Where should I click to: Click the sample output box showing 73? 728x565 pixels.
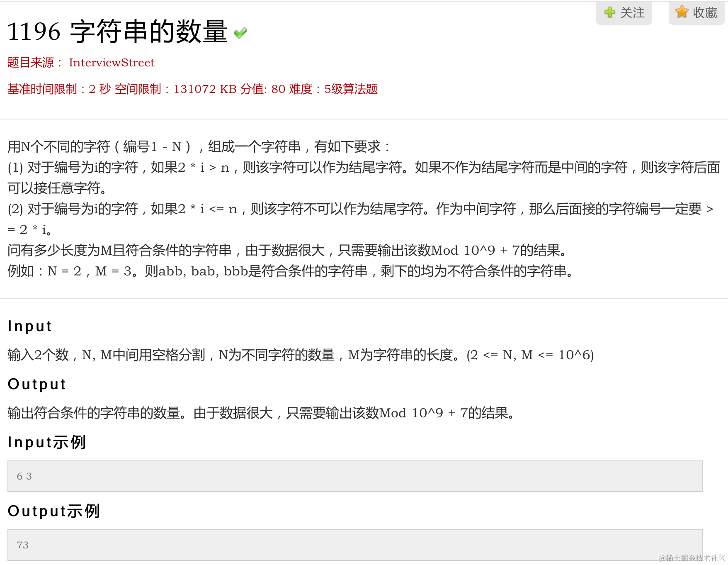tap(355, 545)
